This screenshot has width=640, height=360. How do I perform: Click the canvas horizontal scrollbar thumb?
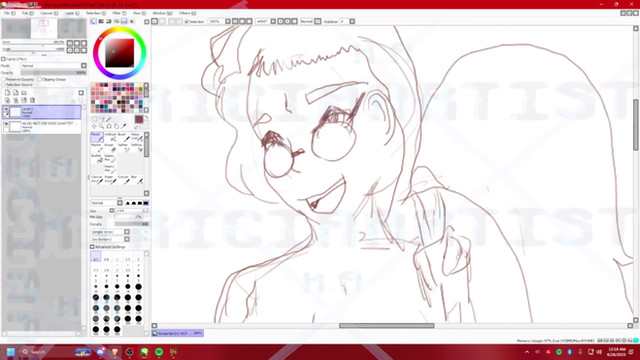point(387,326)
